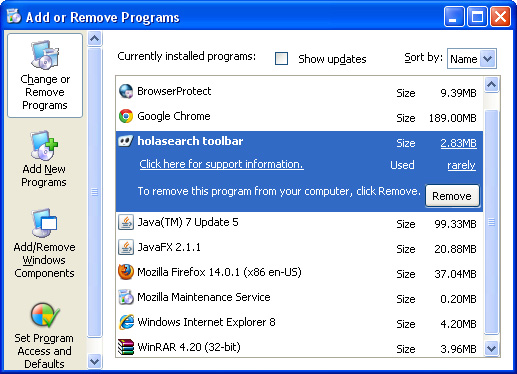Viewport: 517px width, 374px height.
Task: Click the BrowserProtect program icon
Action: click(126, 91)
